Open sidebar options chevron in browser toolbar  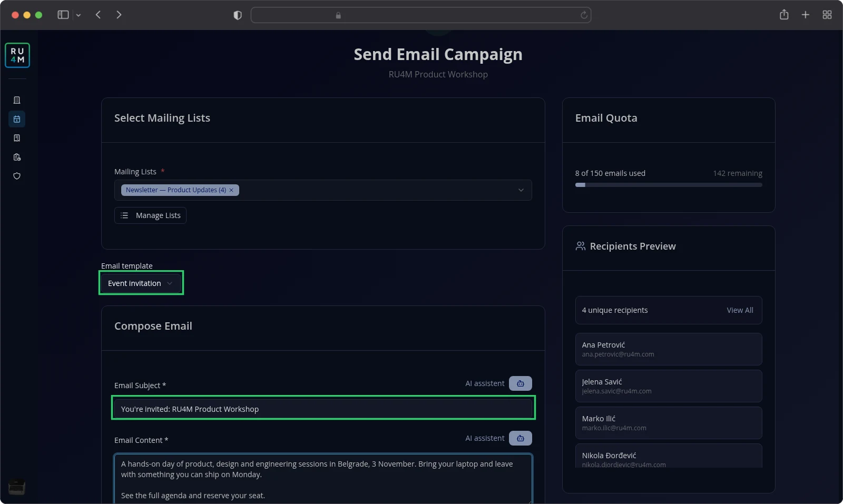(79, 15)
